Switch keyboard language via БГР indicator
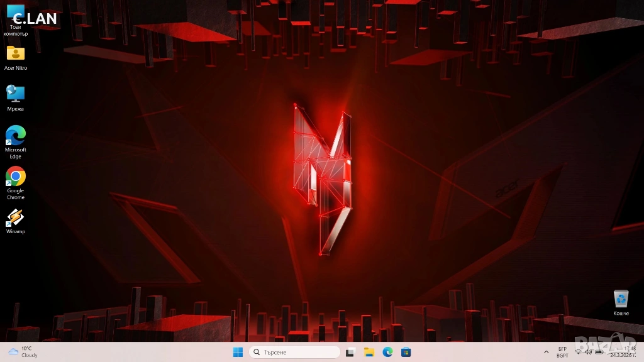Screen dimensions: 644x362 coord(562,352)
